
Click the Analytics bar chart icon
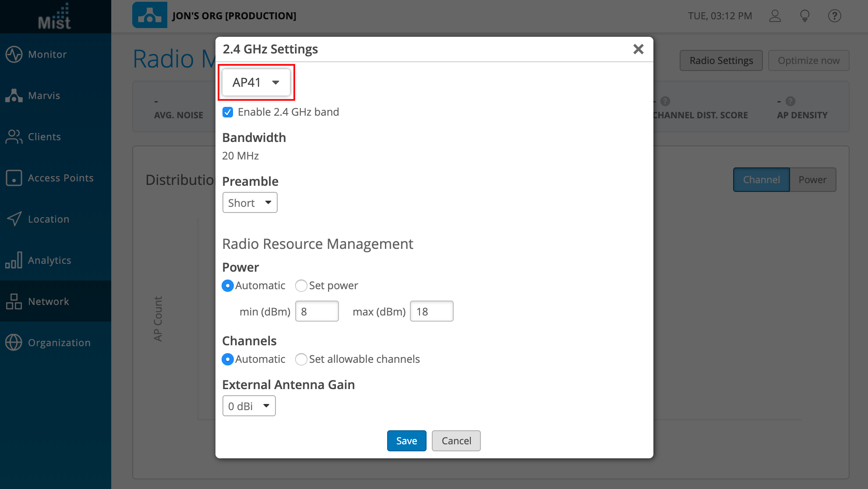tap(14, 260)
